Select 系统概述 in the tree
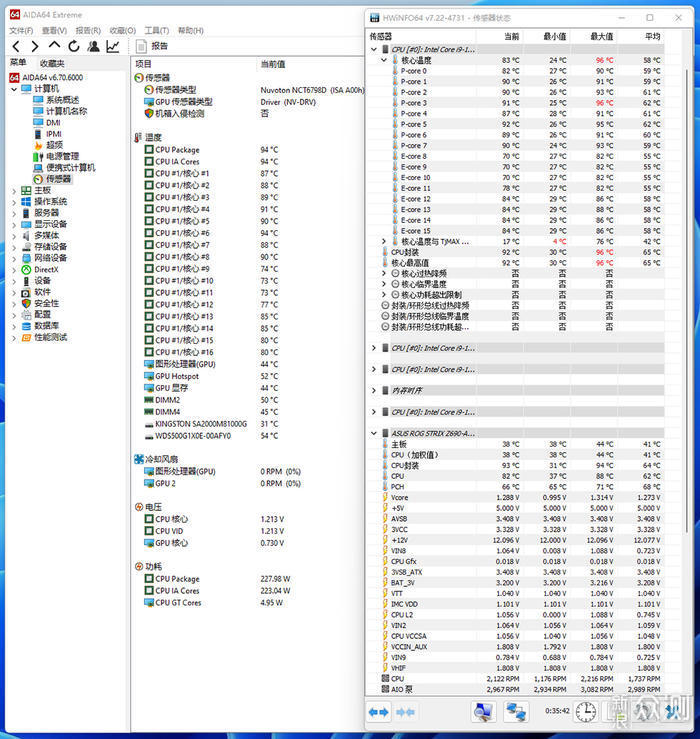Screen dimensions: 700x739 pos(56,100)
